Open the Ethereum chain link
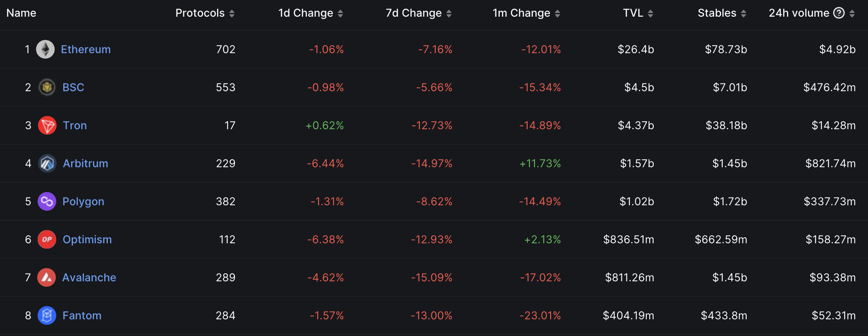Screen dimensions: 868x336 pyautogui.click(x=86, y=49)
